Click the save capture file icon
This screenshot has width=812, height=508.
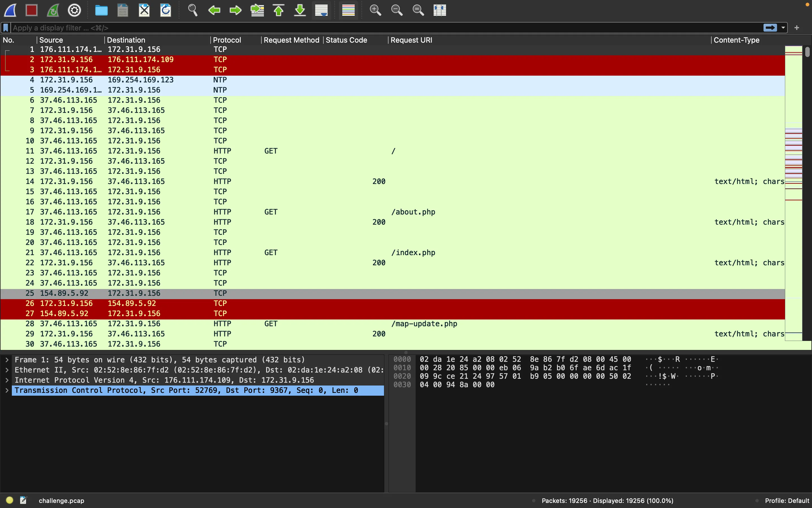(123, 10)
